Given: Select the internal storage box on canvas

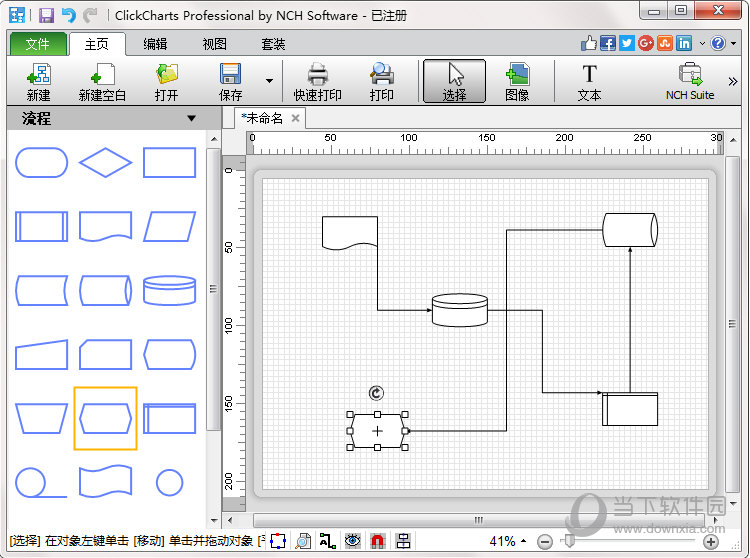Looking at the screenshot, I should point(630,409).
